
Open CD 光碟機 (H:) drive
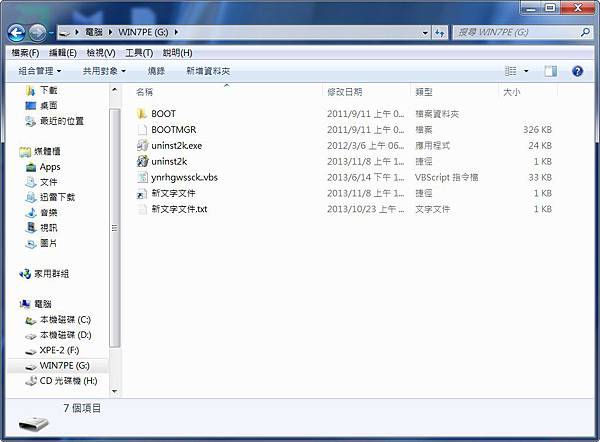(x=68, y=381)
